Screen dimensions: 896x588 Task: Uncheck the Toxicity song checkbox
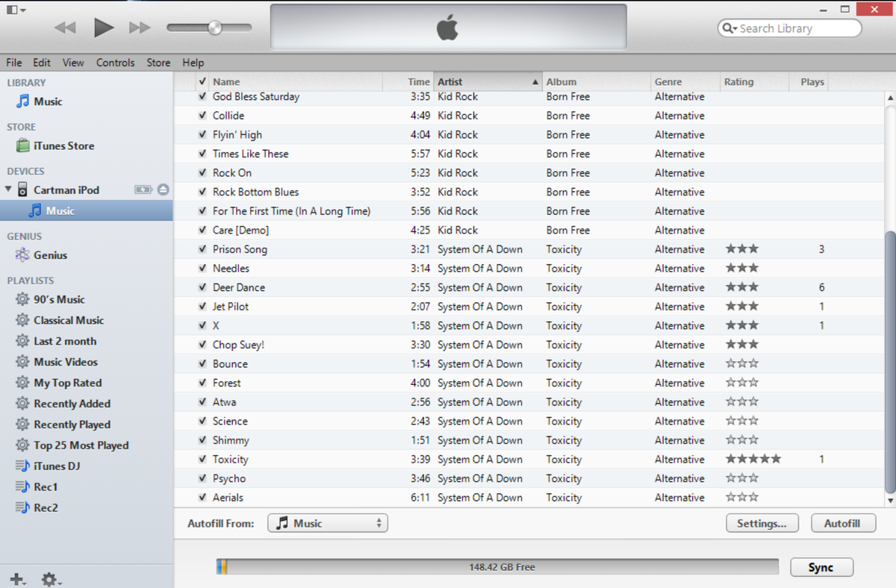pos(202,460)
